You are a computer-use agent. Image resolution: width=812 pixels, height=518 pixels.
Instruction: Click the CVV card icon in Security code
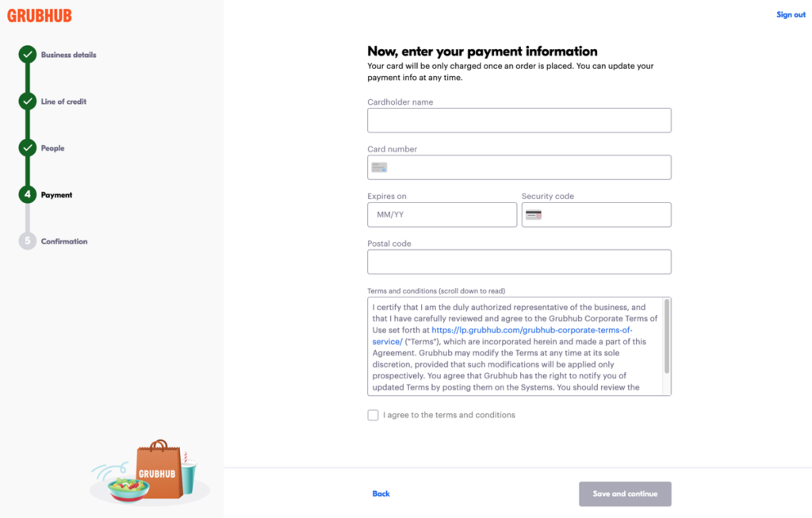[533, 215]
